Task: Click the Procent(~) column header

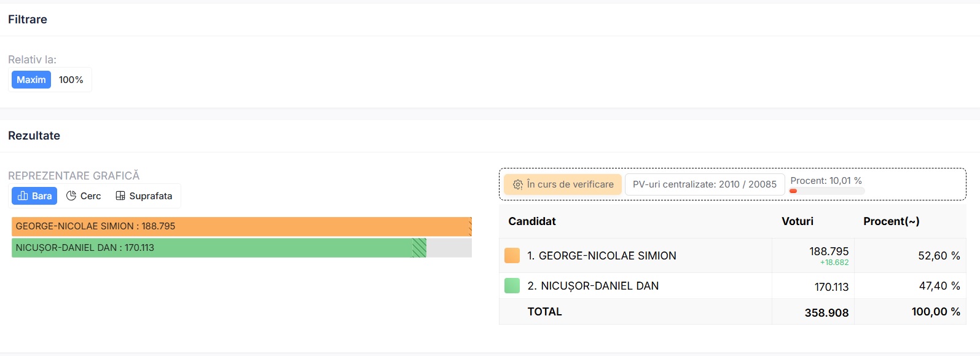Action: [x=891, y=221]
